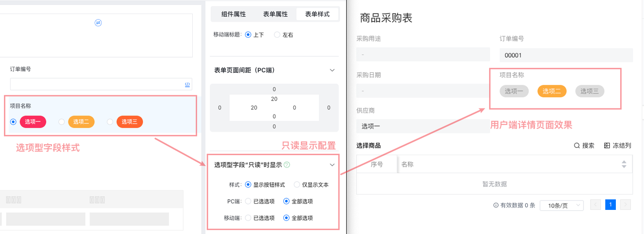Select 左右 for mobile title layout
This screenshot has width=644, height=234.
point(277,35)
